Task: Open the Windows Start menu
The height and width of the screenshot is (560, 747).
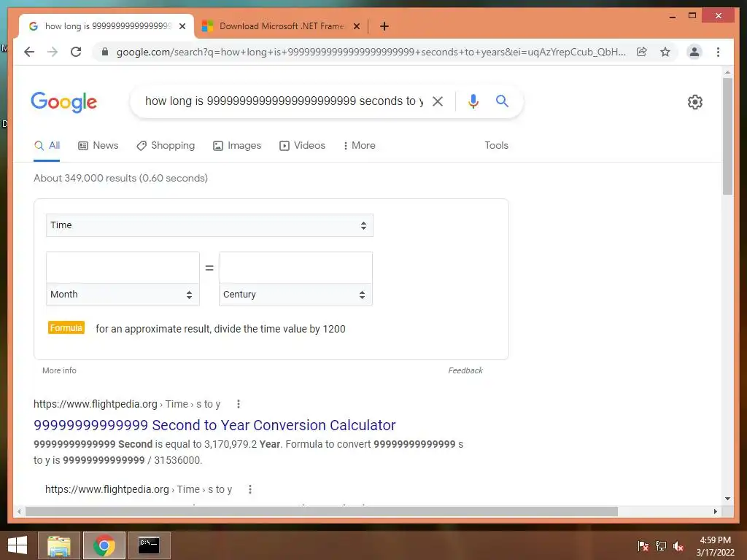Action: (x=18, y=545)
